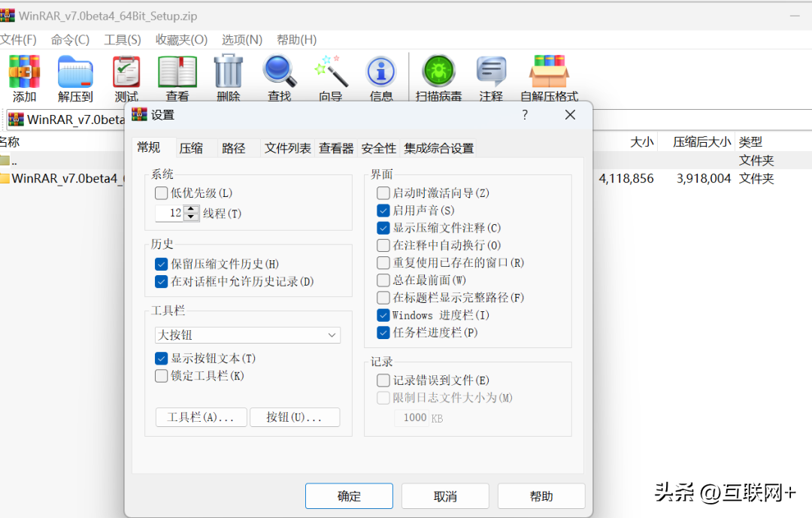Open the 文件(F) menu
The width and height of the screenshot is (812, 518).
[x=18, y=40]
